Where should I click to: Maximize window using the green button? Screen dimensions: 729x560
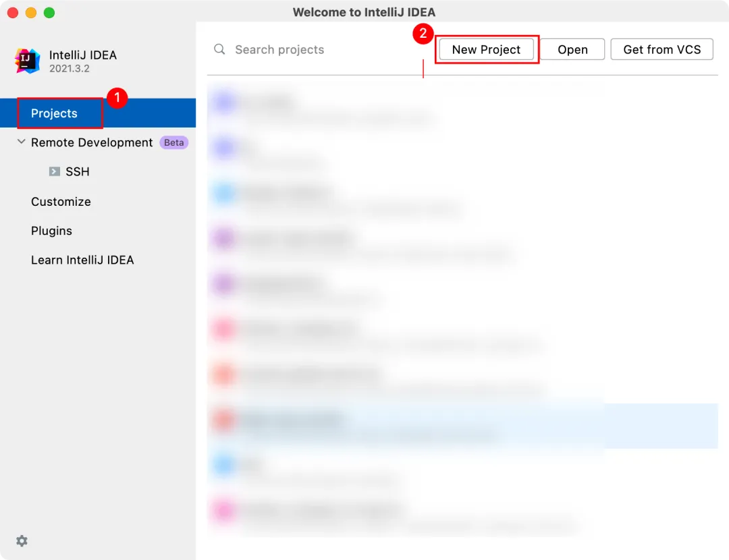coord(49,13)
